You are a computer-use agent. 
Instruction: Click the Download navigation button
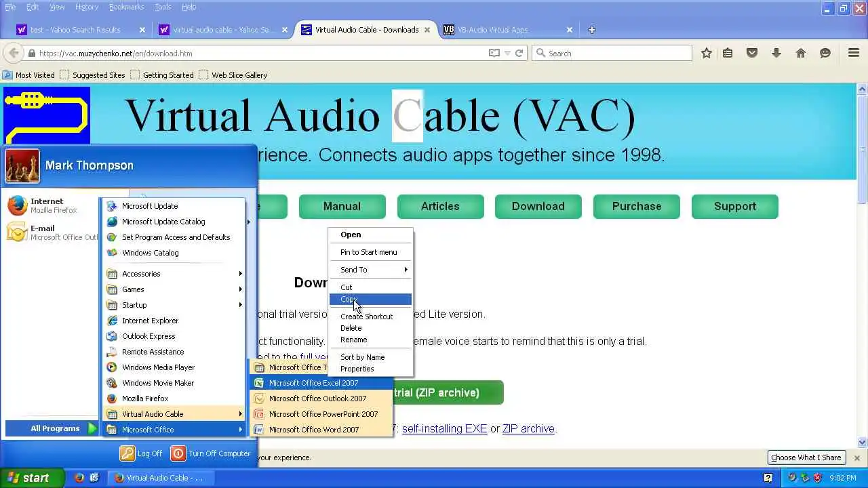pyautogui.click(x=538, y=206)
